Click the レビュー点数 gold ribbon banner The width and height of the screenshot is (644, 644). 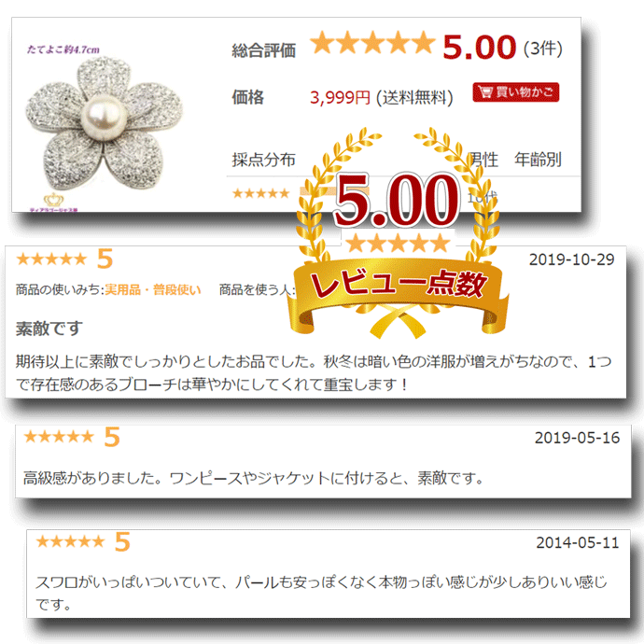pyautogui.click(x=398, y=297)
